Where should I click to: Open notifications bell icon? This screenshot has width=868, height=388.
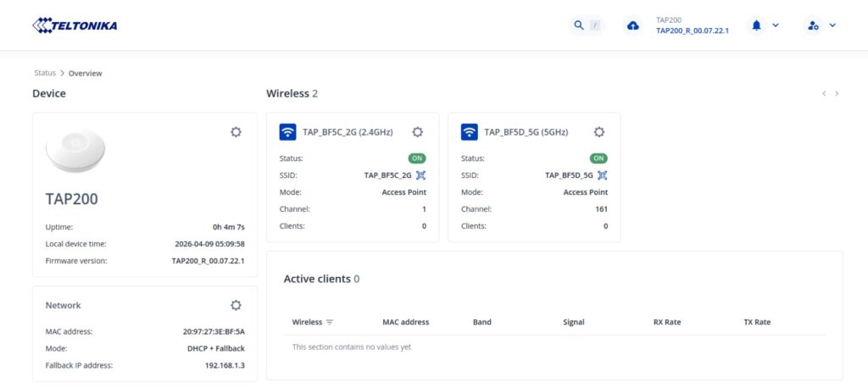(x=757, y=25)
